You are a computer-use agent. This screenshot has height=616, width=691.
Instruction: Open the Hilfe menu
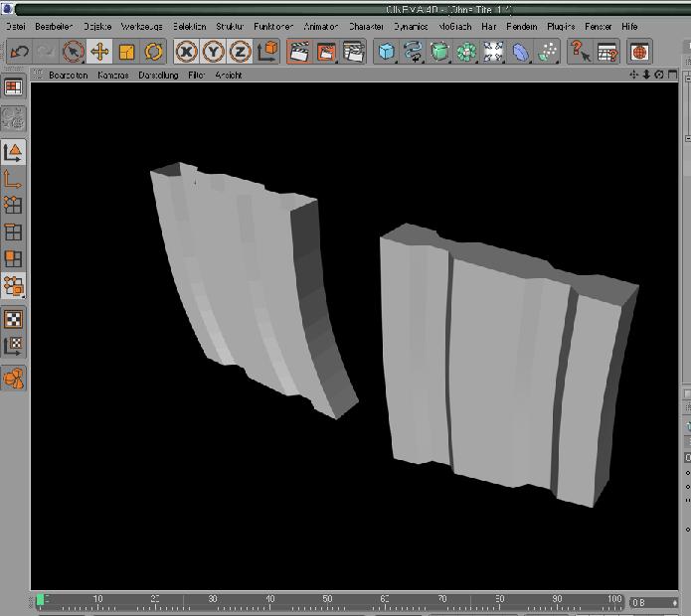[629, 27]
